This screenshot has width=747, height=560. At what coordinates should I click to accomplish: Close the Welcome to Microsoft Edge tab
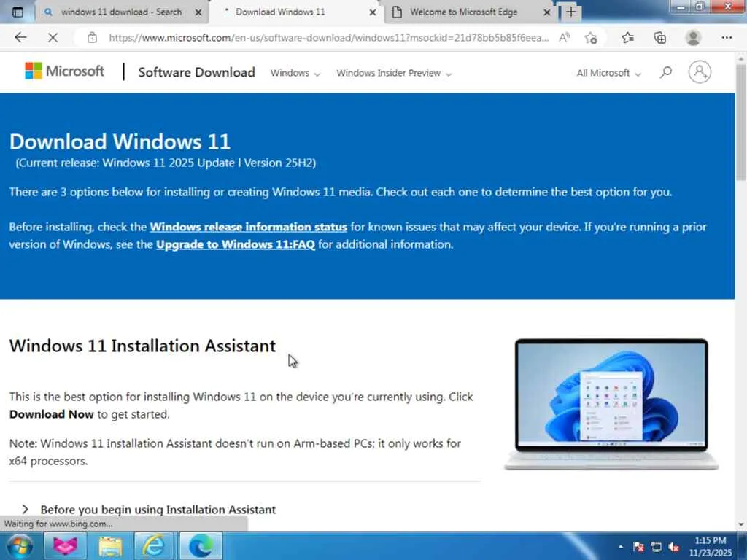pos(547,12)
